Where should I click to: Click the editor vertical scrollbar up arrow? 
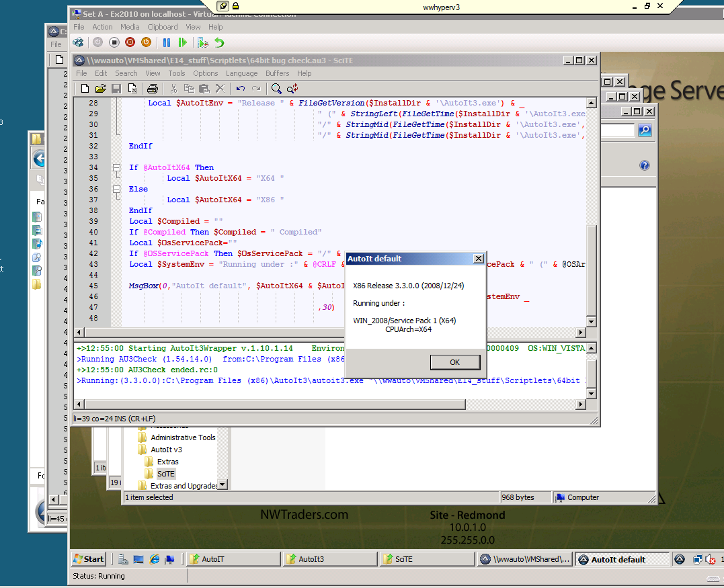(x=591, y=103)
